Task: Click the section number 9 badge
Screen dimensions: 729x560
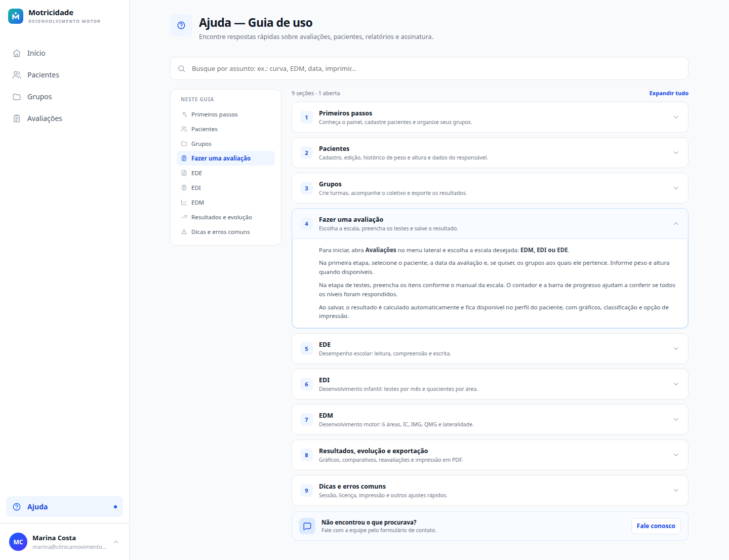Action: 306,491
